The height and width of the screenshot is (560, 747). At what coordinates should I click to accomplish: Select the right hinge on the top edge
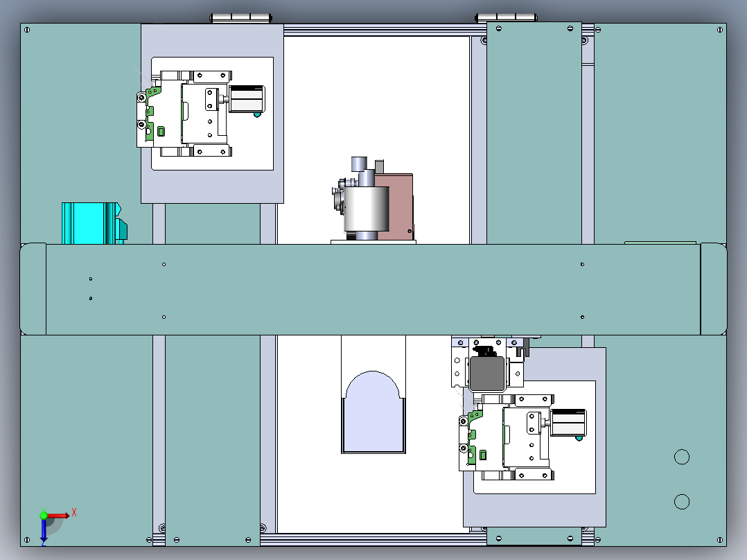click(506, 18)
